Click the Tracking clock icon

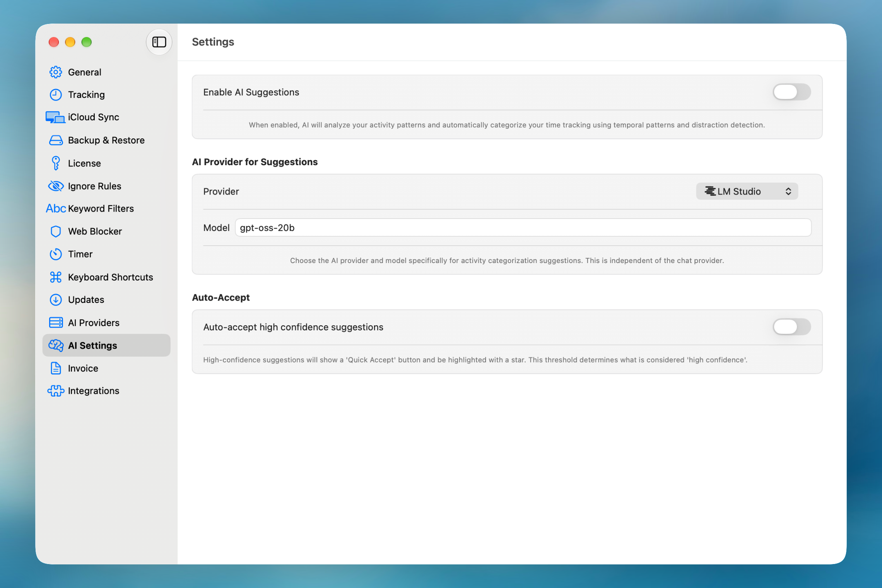click(56, 95)
